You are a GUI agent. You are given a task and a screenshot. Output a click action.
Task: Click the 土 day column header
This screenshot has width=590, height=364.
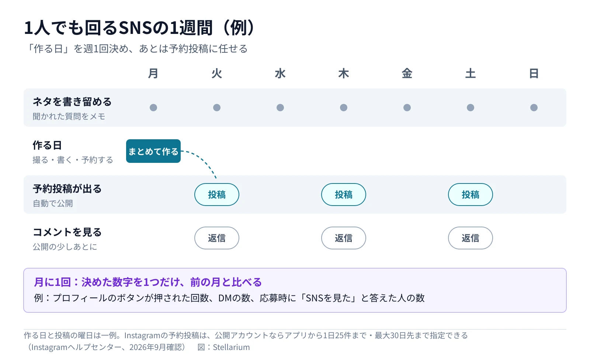[x=471, y=74]
